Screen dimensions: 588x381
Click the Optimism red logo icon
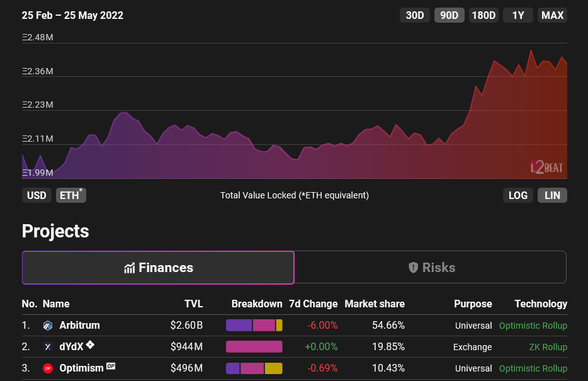pos(48,368)
